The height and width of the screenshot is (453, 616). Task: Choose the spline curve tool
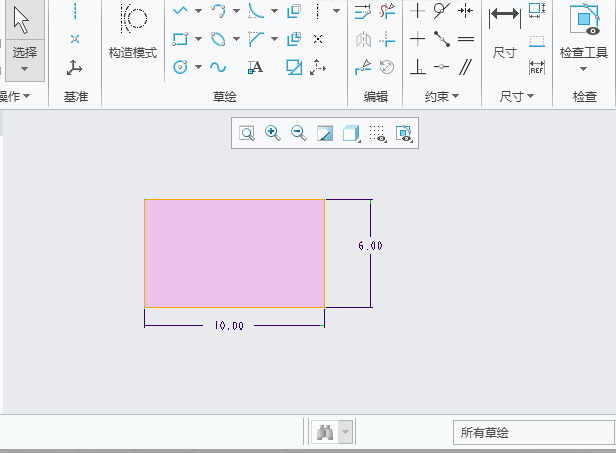tap(218, 67)
